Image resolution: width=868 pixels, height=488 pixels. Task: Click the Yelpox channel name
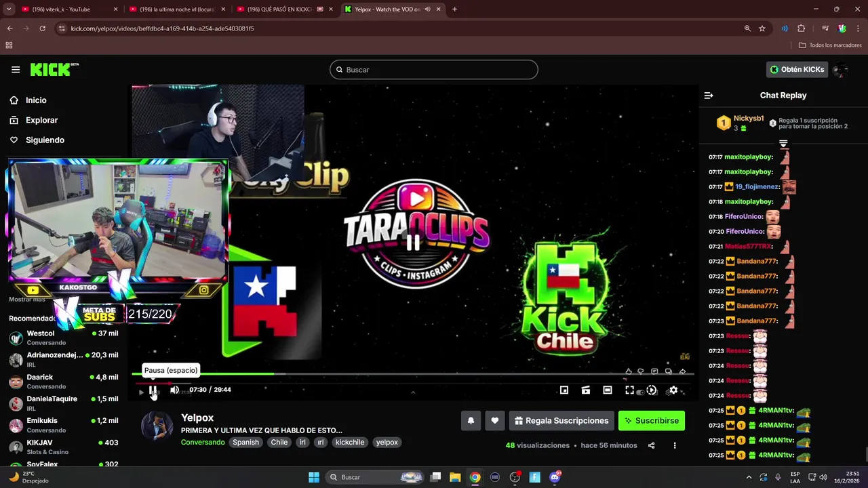point(197,418)
